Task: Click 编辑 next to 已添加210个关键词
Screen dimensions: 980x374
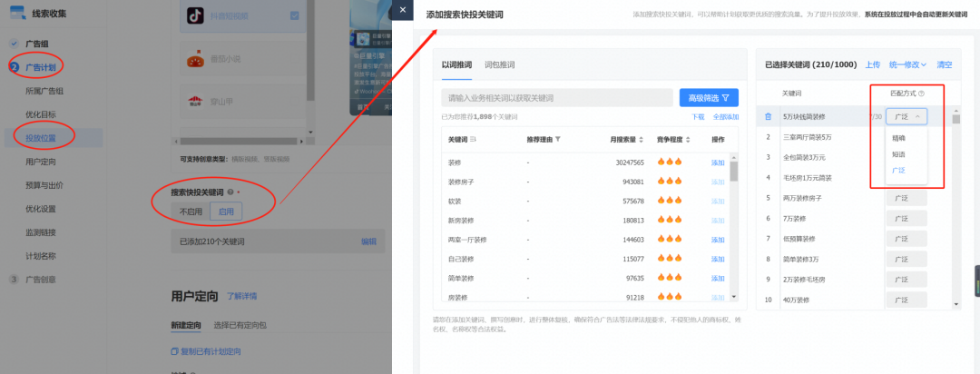Action: point(368,241)
